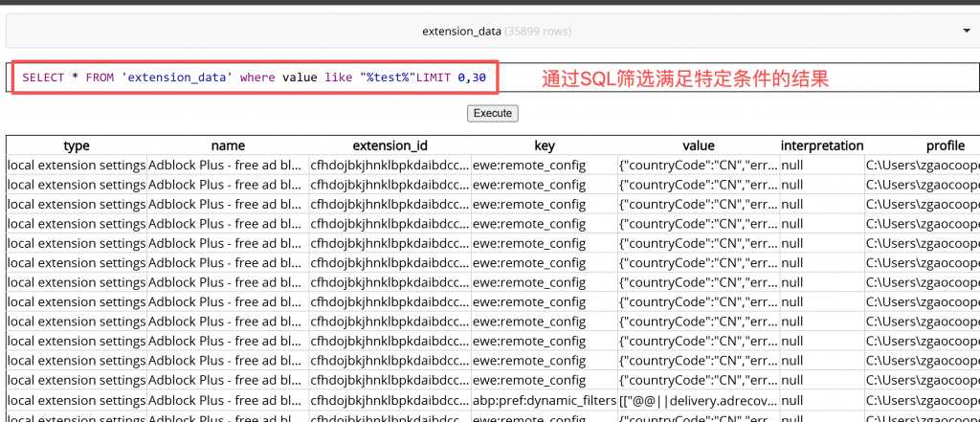Select the 'name' column header
Image resolution: width=980 pixels, height=422 pixels.
[x=228, y=145]
